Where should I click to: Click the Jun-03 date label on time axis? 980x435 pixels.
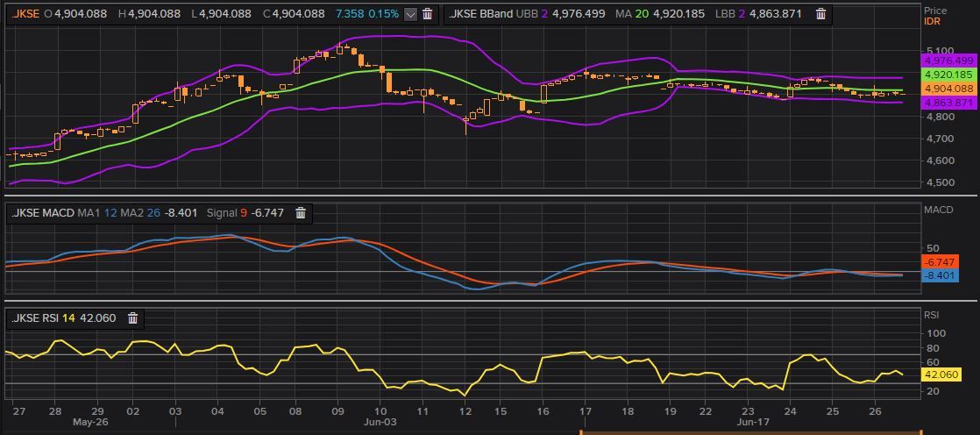pos(380,422)
